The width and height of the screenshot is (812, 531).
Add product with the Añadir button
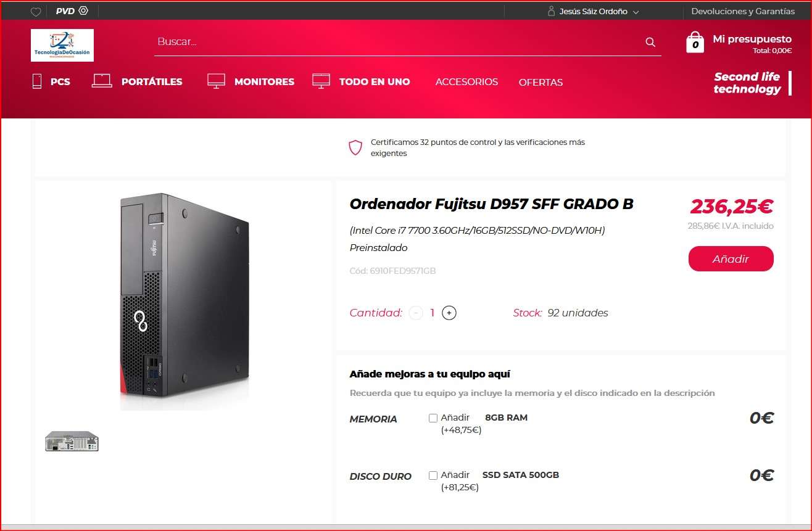[x=731, y=259]
